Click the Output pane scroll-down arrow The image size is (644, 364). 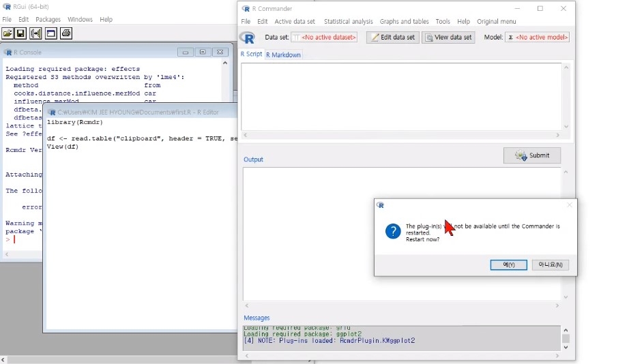[x=566, y=297]
